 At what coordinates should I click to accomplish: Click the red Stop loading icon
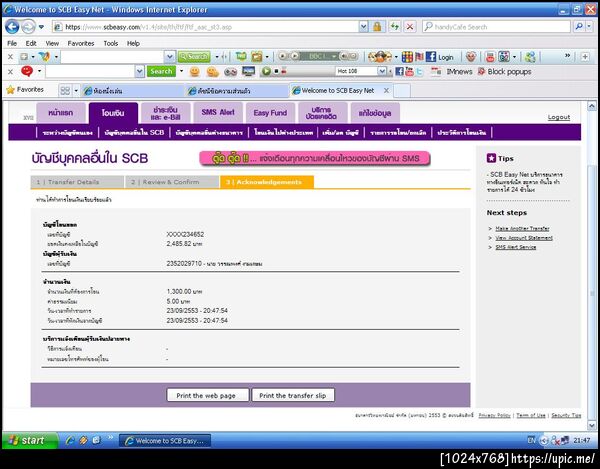409,27
